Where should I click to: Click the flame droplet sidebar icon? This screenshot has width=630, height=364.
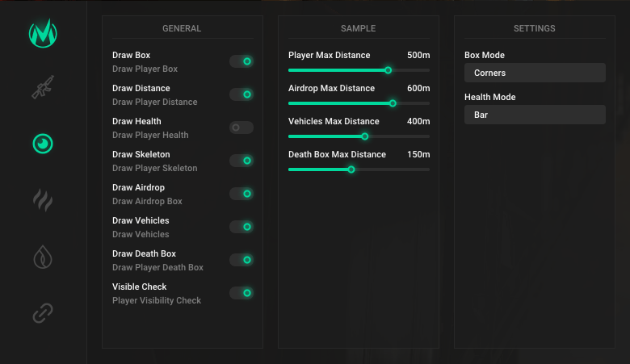point(42,257)
